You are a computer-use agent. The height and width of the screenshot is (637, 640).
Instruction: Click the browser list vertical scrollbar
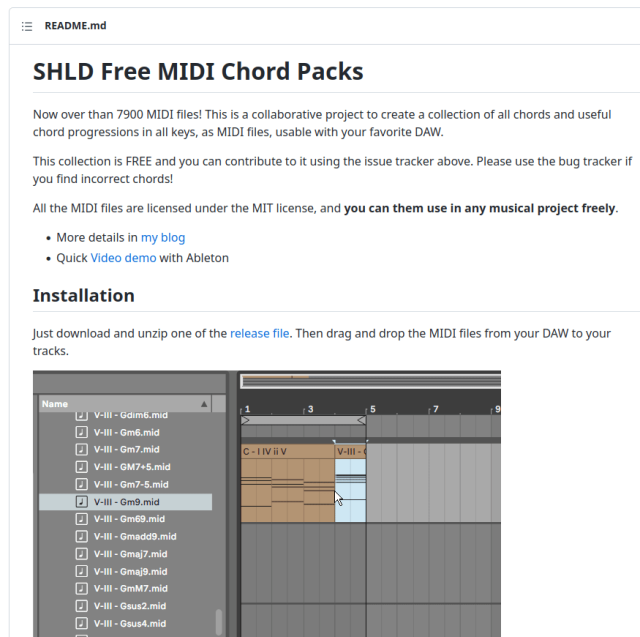pyautogui.click(x=219, y=620)
